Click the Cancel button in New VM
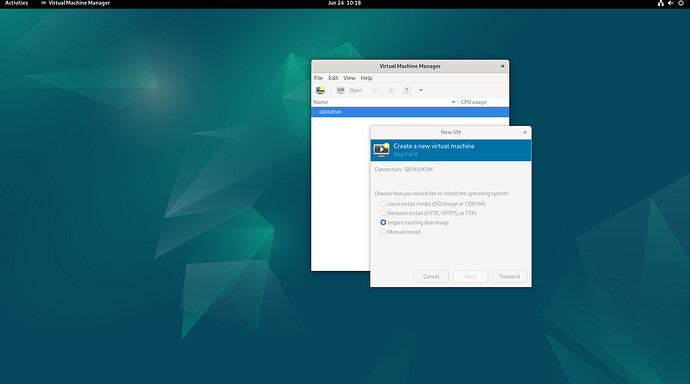 tap(431, 277)
